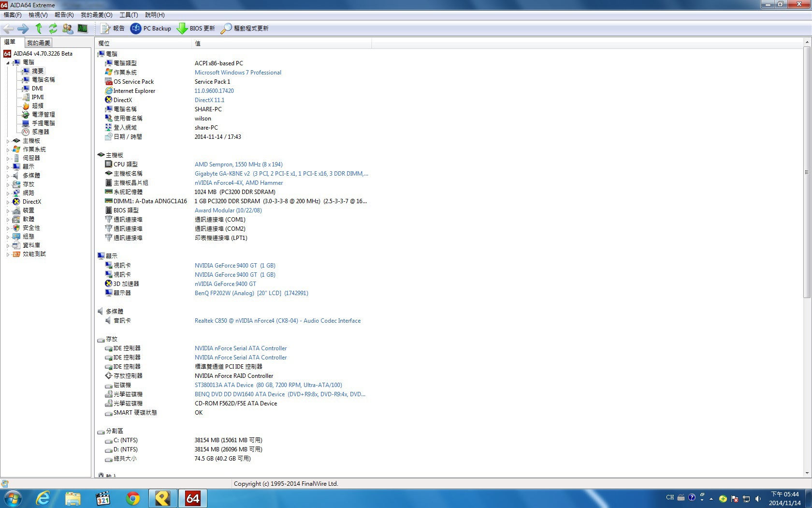Click the 資料庫 tree icon
This screenshot has width=812, height=508.
16,245
